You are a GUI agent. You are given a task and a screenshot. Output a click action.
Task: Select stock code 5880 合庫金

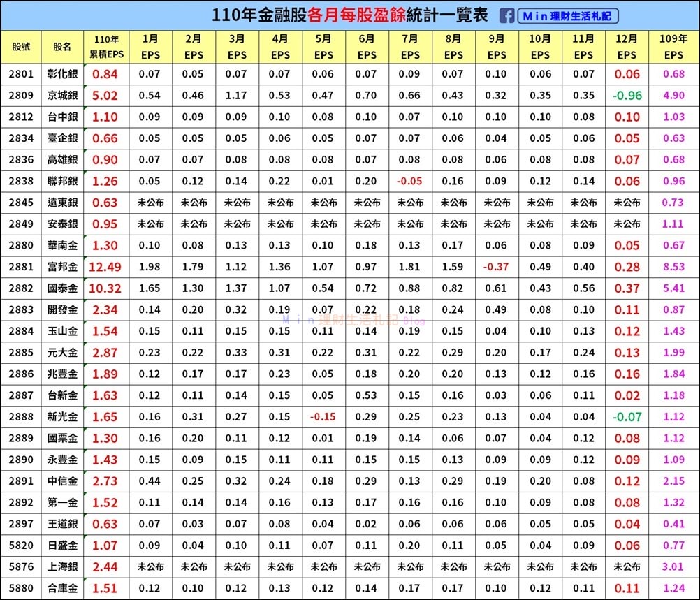pyautogui.click(x=22, y=589)
